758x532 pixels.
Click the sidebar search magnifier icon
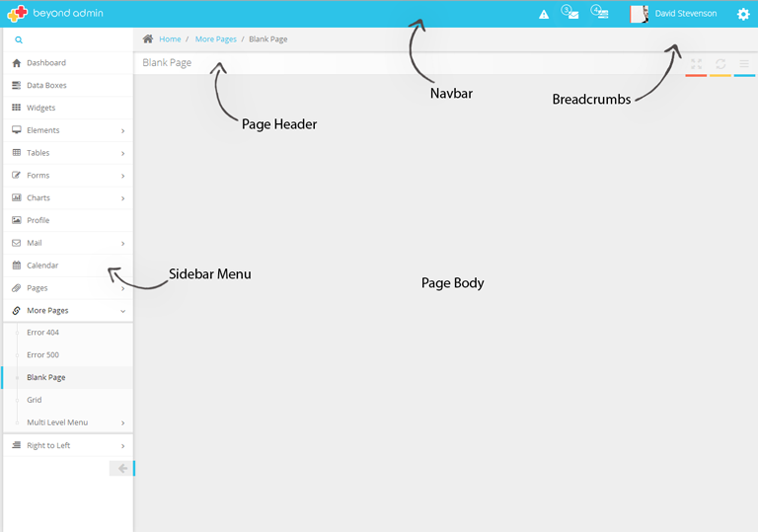pyautogui.click(x=19, y=40)
